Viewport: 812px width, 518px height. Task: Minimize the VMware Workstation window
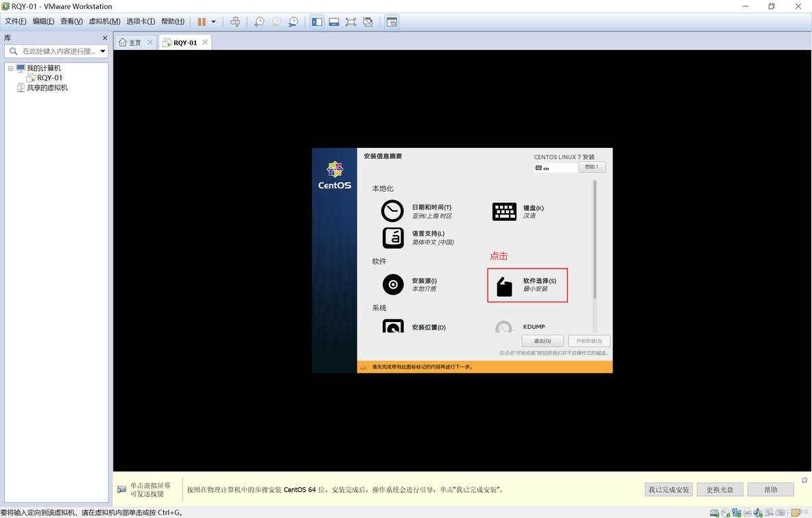click(x=745, y=6)
